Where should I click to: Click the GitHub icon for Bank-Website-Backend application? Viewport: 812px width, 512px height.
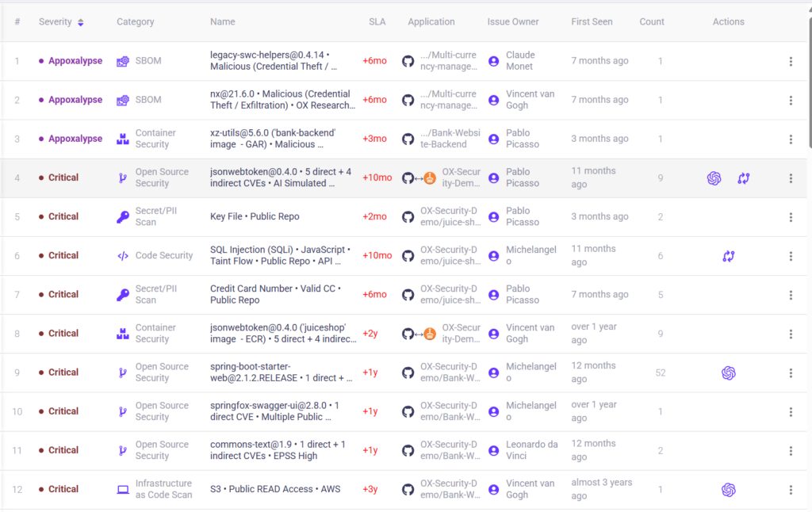(408, 139)
